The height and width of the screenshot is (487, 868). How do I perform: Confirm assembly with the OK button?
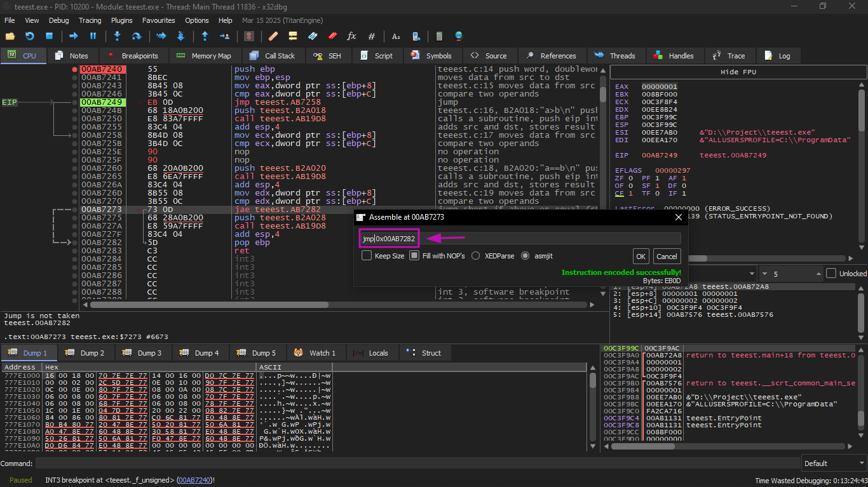click(641, 257)
